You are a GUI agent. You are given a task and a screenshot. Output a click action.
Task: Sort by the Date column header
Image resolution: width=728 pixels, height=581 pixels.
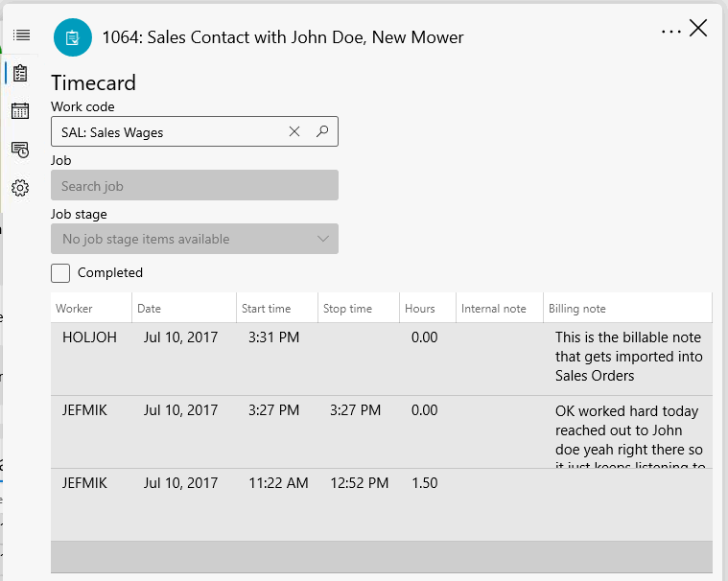coord(150,309)
